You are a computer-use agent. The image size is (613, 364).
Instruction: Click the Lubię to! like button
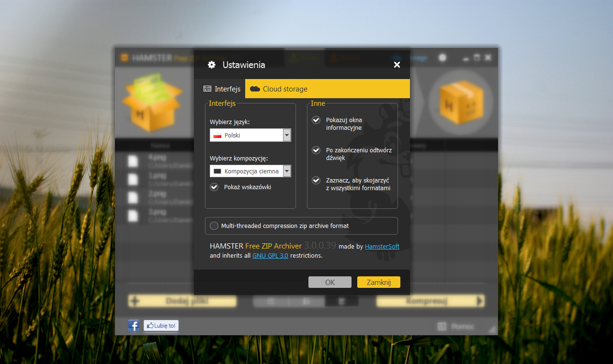161,326
